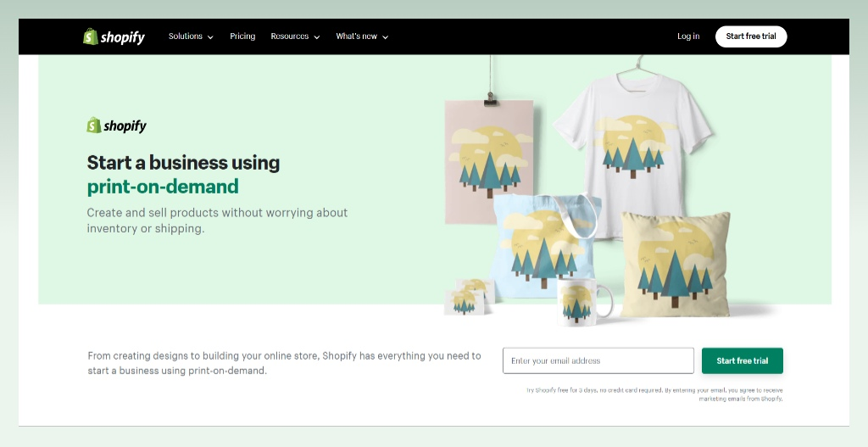
Task: Click the 'Start a business using' headline
Action: [183, 163]
